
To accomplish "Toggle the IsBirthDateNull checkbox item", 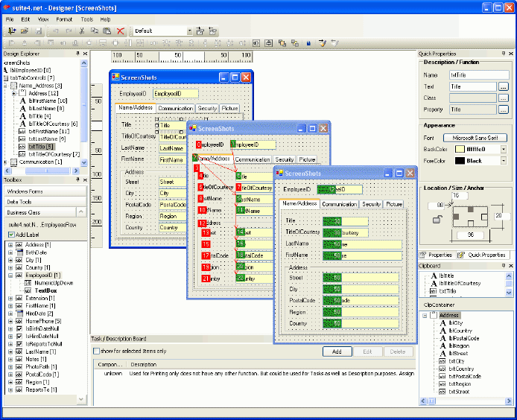I will [19, 327].
